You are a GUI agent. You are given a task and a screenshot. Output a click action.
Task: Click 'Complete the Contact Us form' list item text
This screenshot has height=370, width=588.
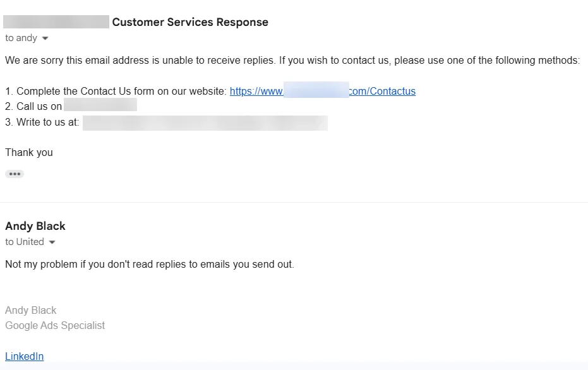pos(116,91)
